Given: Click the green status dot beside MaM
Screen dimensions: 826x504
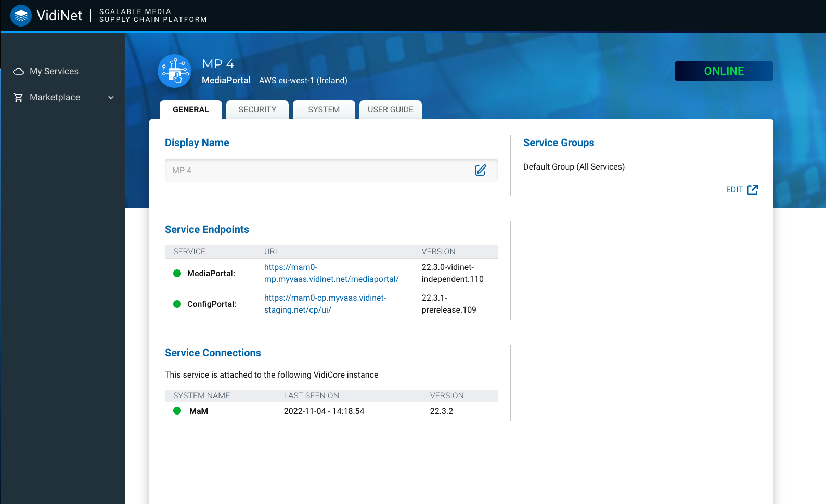Looking at the screenshot, I should pos(177,411).
